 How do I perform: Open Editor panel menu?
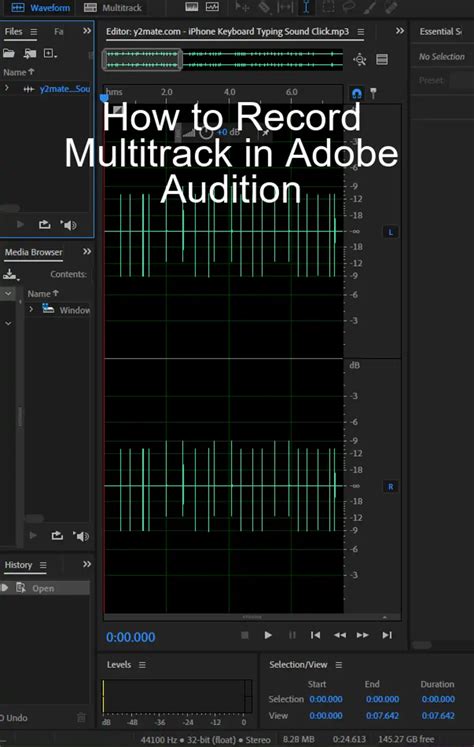[x=361, y=32]
